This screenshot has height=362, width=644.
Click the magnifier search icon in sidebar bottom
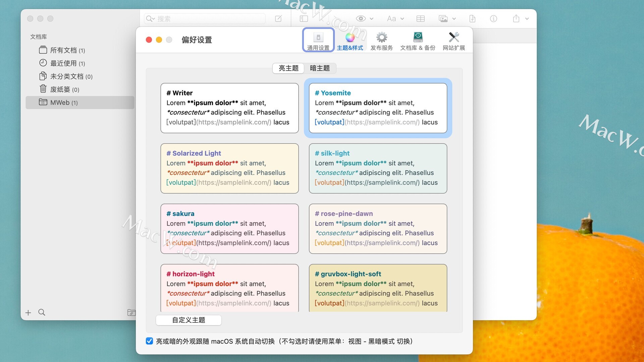(42, 312)
